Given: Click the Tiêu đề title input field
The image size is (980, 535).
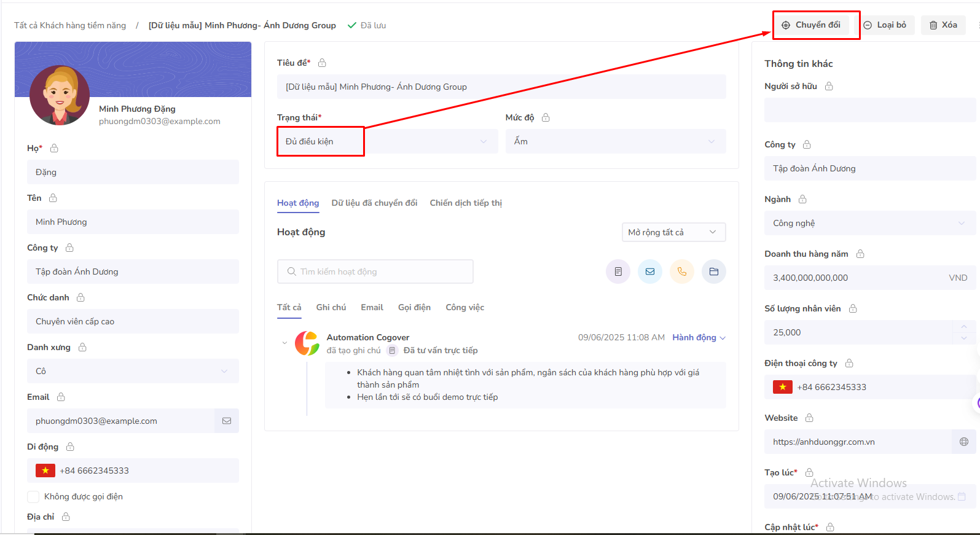Looking at the screenshot, I should tap(501, 87).
